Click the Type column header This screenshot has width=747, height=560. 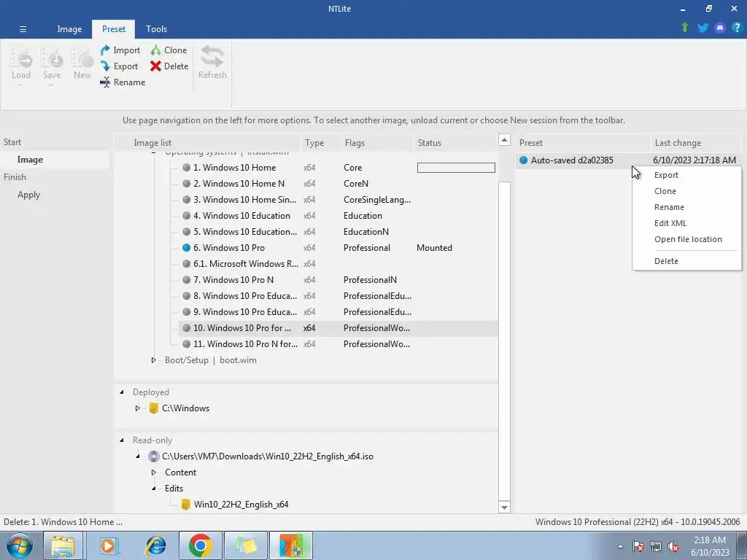click(x=320, y=143)
